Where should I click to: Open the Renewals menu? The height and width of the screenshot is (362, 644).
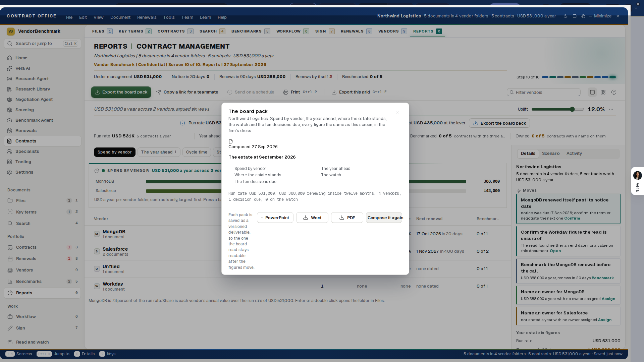[147, 17]
